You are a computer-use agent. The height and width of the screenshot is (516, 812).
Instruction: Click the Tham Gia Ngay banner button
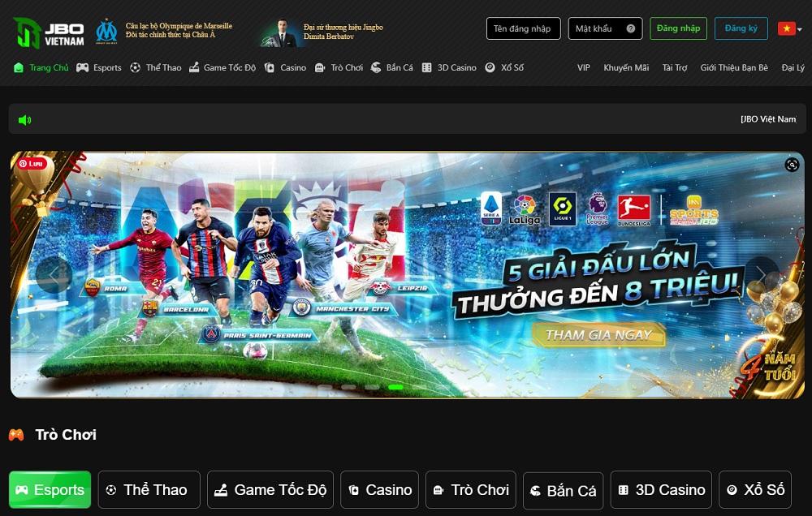(599, 333)
